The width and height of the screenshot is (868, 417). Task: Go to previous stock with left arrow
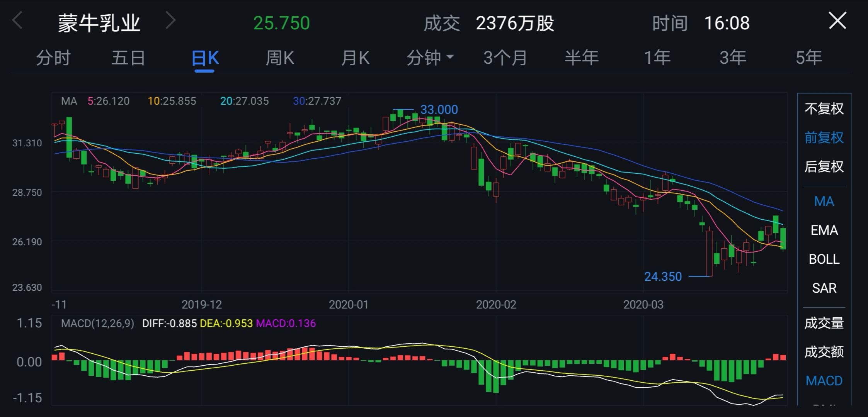17,21
